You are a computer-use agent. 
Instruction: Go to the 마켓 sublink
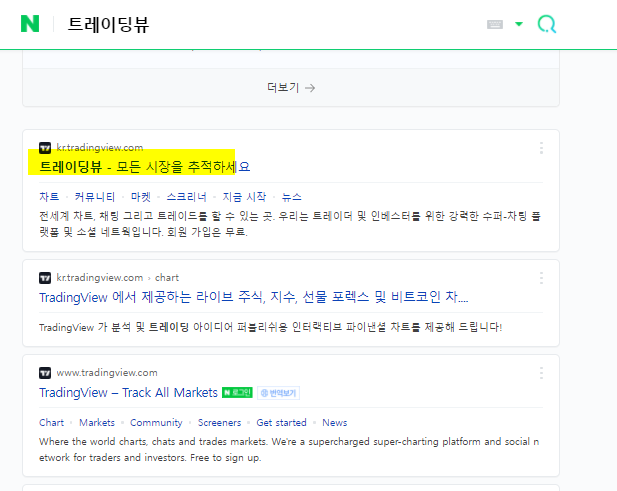point(141,197)
